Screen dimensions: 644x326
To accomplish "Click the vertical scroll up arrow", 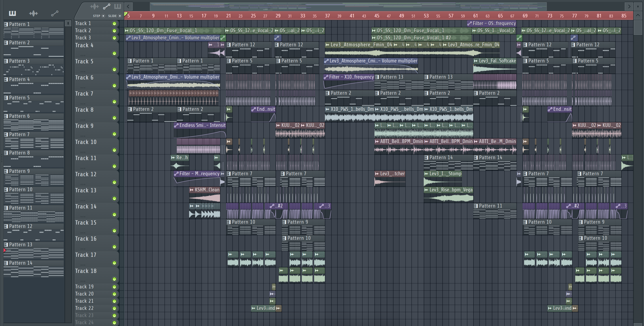I will 638,15.
